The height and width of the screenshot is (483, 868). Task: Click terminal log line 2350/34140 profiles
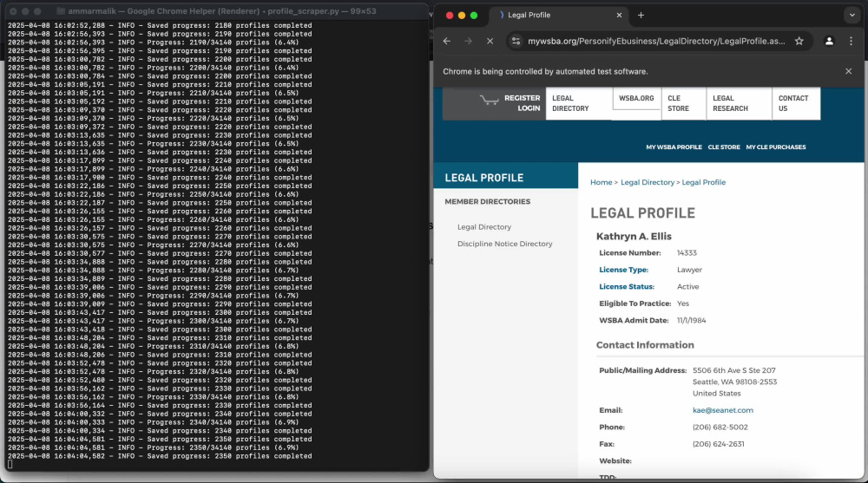[154, 447]
